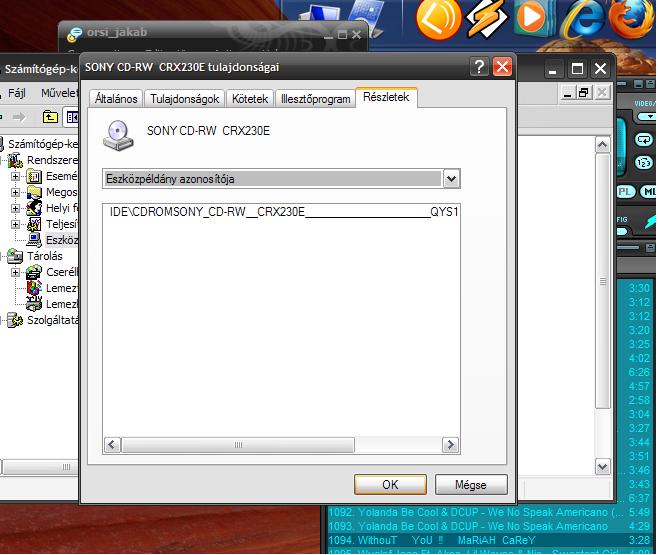This screenshot has width=658, height=555.
Task: Select the Rendszere... tree item
Action: click(x=52, y=160)
